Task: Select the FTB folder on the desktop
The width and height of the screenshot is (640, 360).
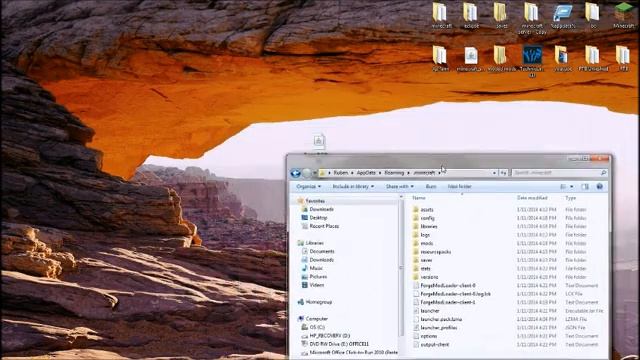Action: [623, 58]
